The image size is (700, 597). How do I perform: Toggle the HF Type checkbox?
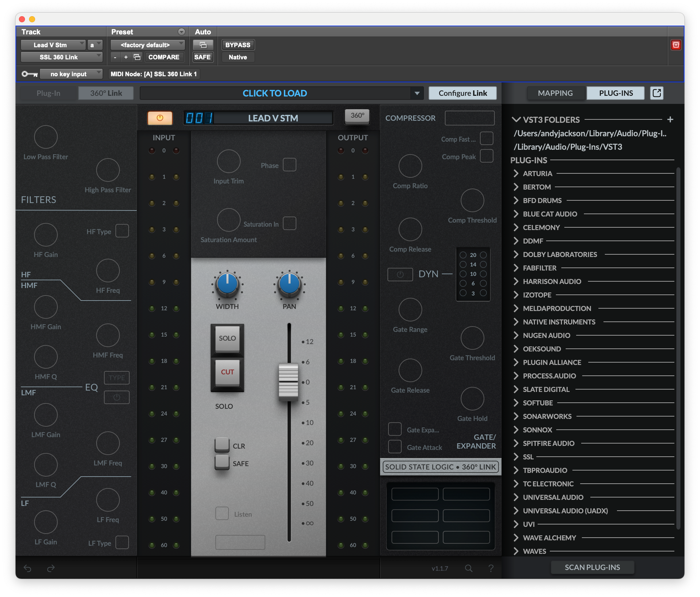point(122,231)
